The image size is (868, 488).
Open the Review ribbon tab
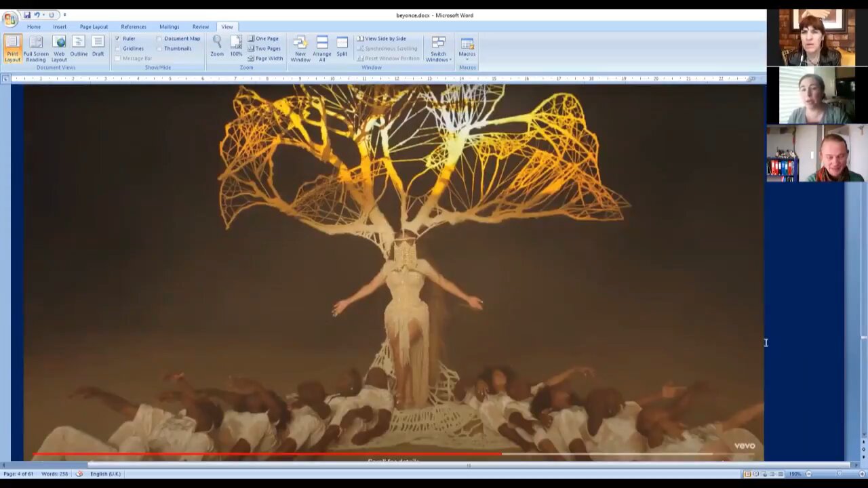pyautogui.click(x=201, y=26)
